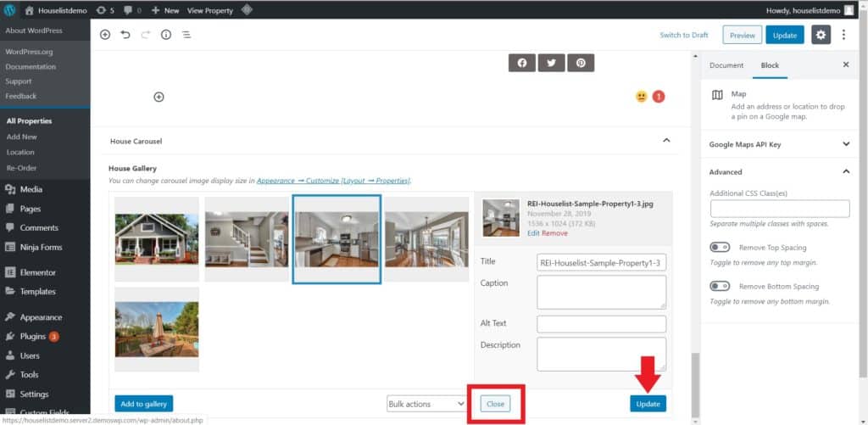Click the Redo arrow
Viewport: 868px width, 425px height.
[146, 34]
